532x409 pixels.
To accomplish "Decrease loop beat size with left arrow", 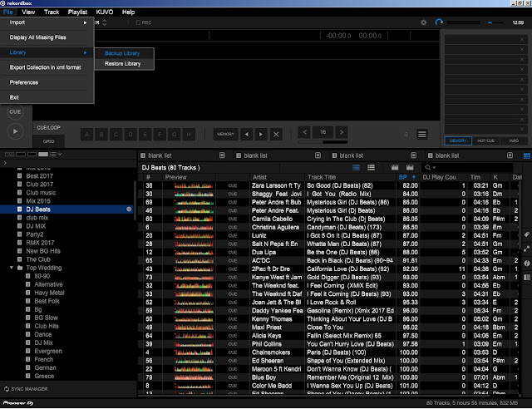I will tap(305, 132).
